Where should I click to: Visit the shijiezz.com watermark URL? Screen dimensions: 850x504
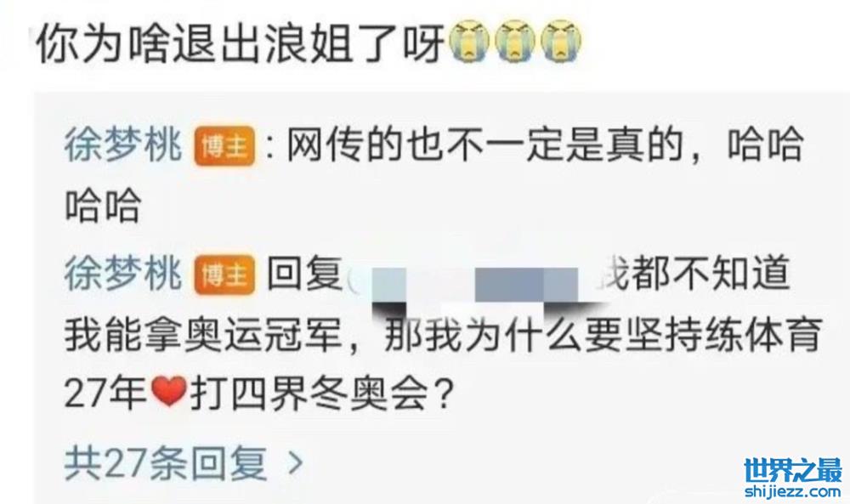coord(792,491)
